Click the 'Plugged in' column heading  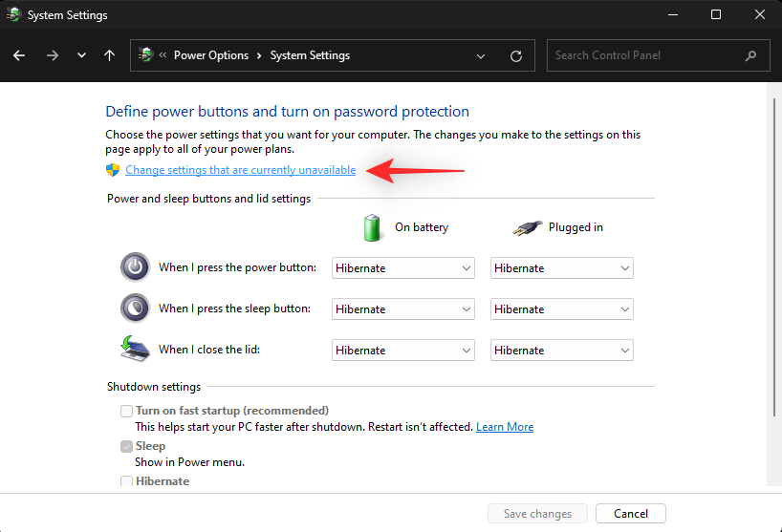pyautogui.click(x=576, y=227)
